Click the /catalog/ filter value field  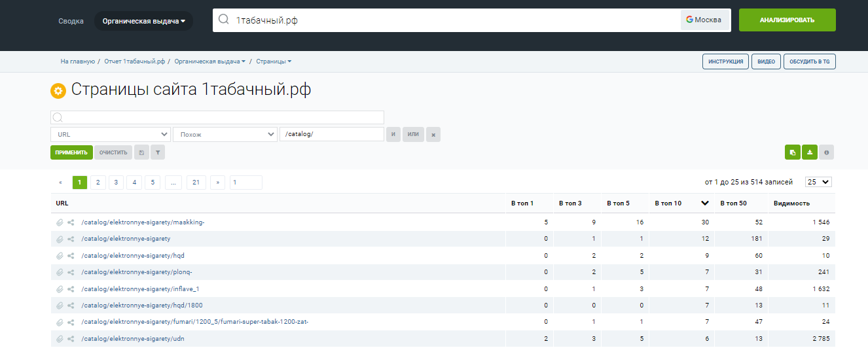pos(332,134)
